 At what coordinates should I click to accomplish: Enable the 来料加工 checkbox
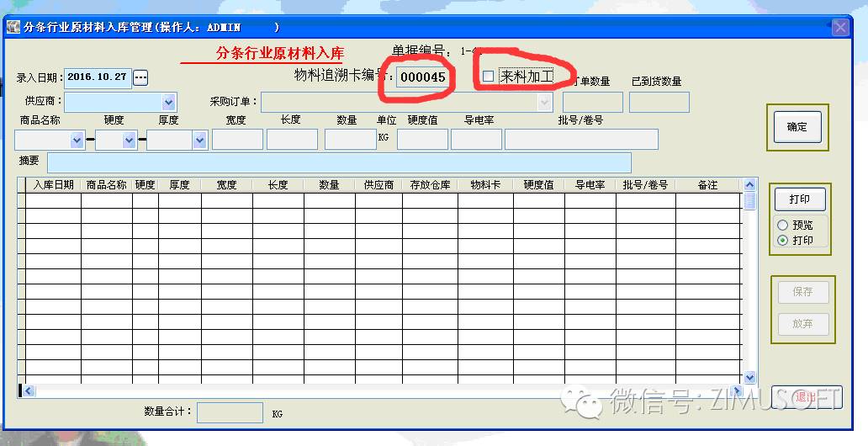[x=488, y=77]
